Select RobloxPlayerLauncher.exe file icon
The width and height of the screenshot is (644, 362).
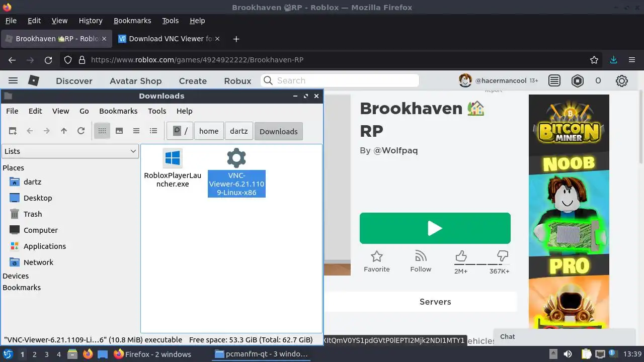click(x=173, y=158)
